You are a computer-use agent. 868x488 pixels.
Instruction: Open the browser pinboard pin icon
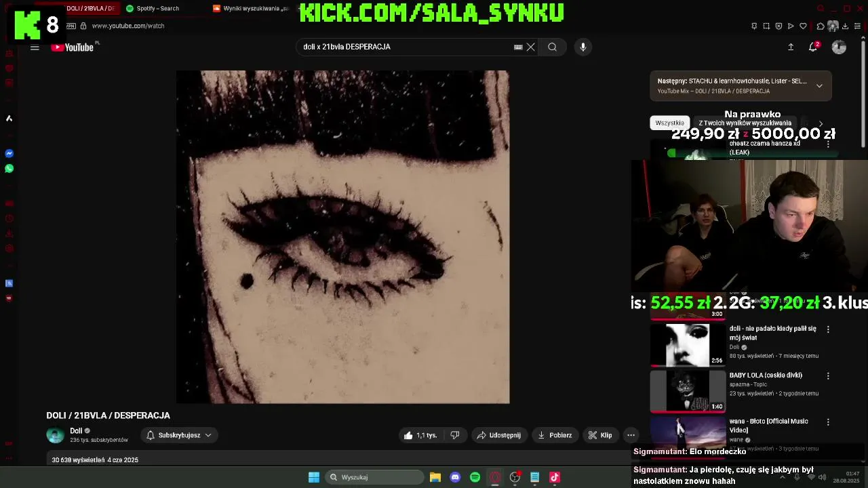[754, 26]
